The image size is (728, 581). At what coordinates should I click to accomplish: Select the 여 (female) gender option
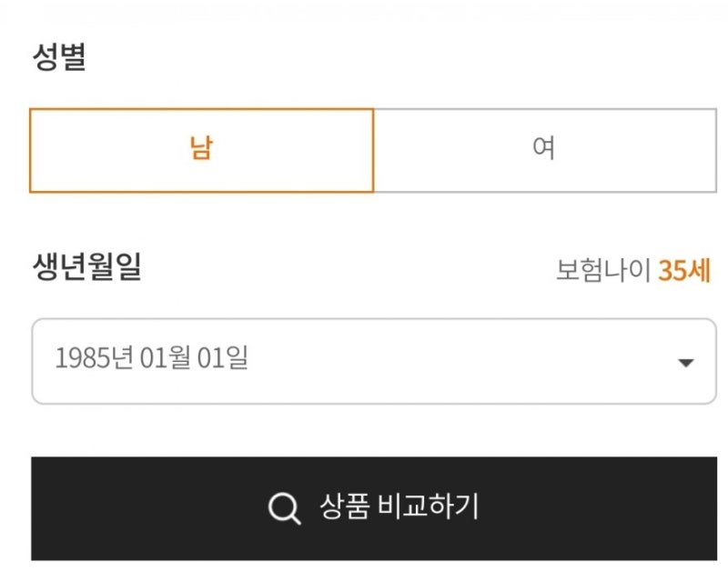[x=544, y=150]
